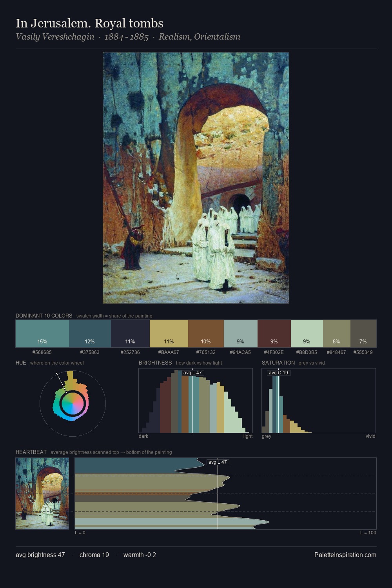392x588 pixels.
Task: Click the hex code #B8D0B5 label
Action: coord(307,352)
